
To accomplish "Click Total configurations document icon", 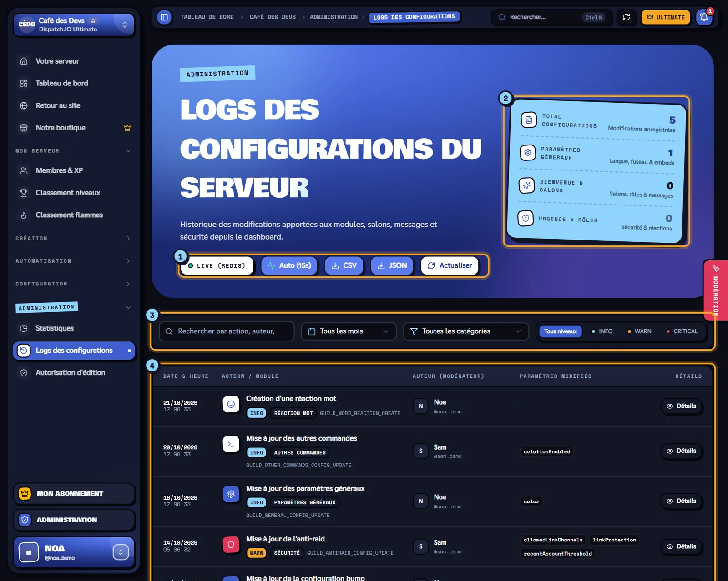I will pyautogui.click(x=529, y=120).
